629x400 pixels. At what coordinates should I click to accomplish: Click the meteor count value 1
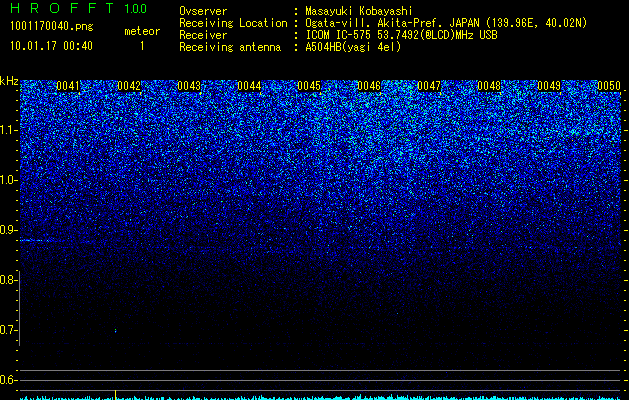[x=142, y=46]
